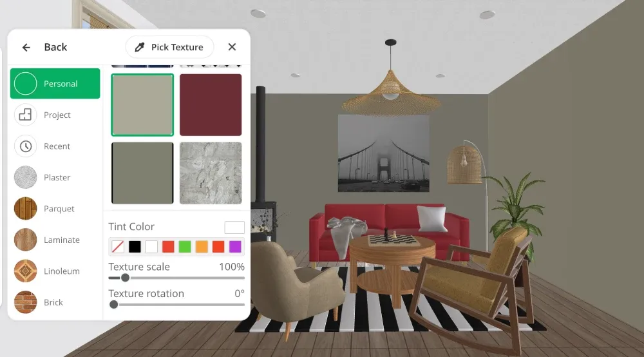Choose the dark red texture thumbnail
This screenshot has width=644, height=357.
[x=211, y=105]
